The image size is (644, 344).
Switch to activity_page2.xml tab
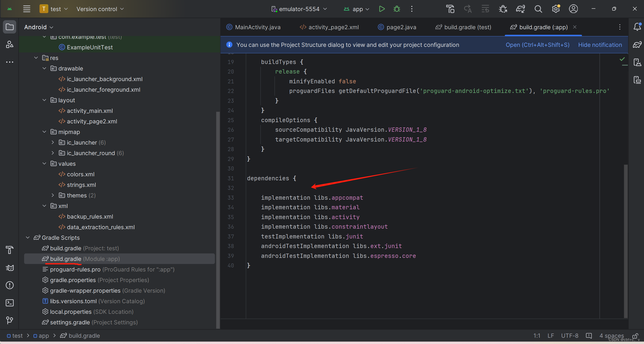329,27
